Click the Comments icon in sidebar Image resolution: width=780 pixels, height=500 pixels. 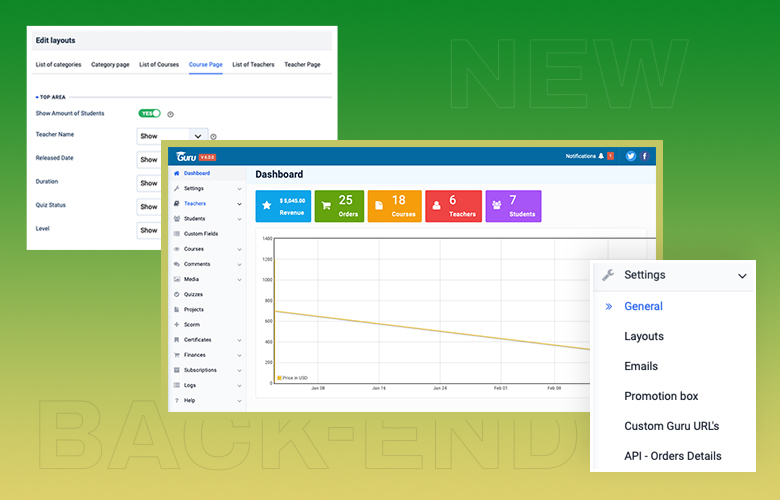(177, 264)
